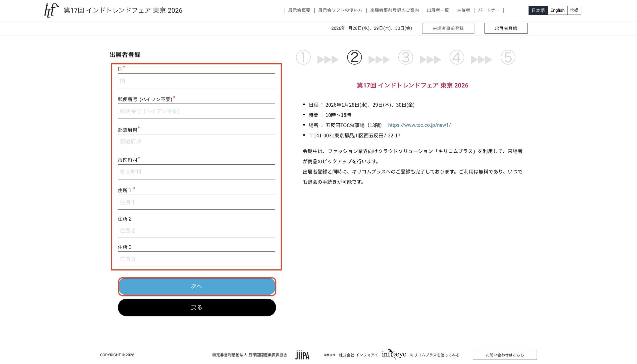Image resolution: width=637 pixels, height=364 pixels.
Task: Click the infoeye logo in footer
Action: [x=394, y=354]
